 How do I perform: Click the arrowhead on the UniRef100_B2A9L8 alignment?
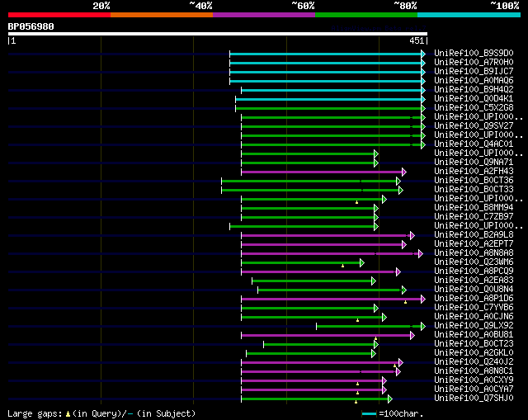pyautogui.click(x=412, y=235)
